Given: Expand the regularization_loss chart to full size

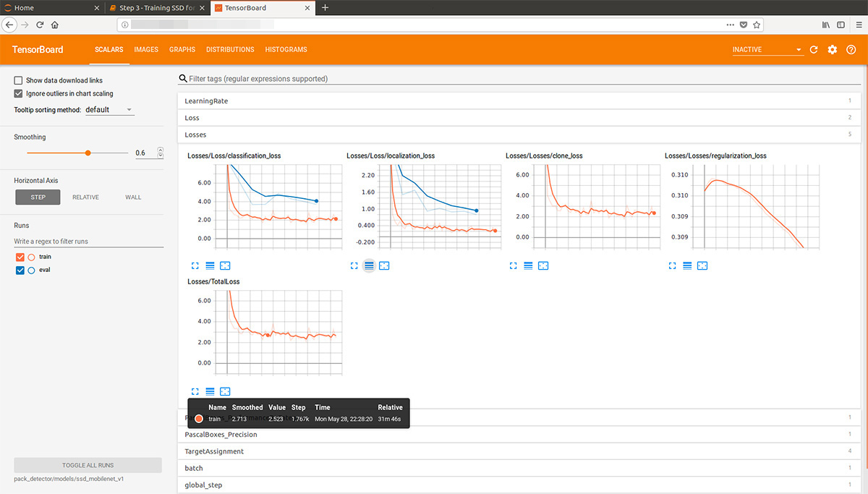Looking at the screenshot, I should pyautogui.click(x=672, y=266).
